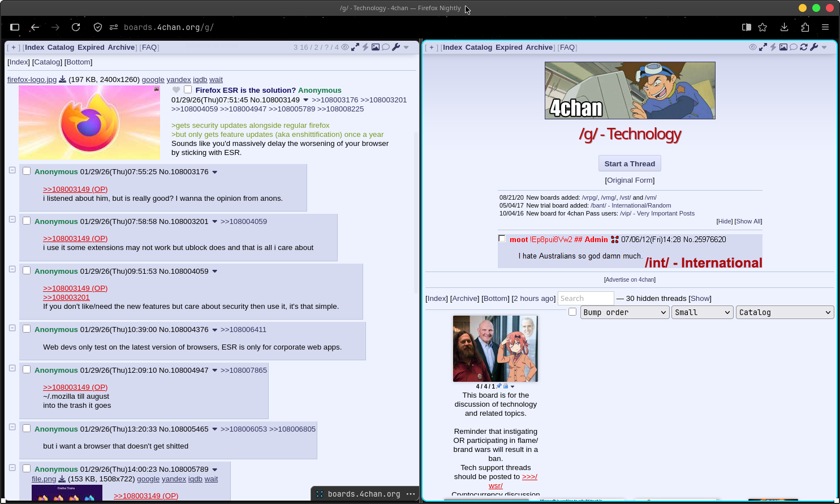The width and height of the screenshot is (840, 504).
Task: Open the extensions puzzle icon
Action: click(x=805, y=27)
